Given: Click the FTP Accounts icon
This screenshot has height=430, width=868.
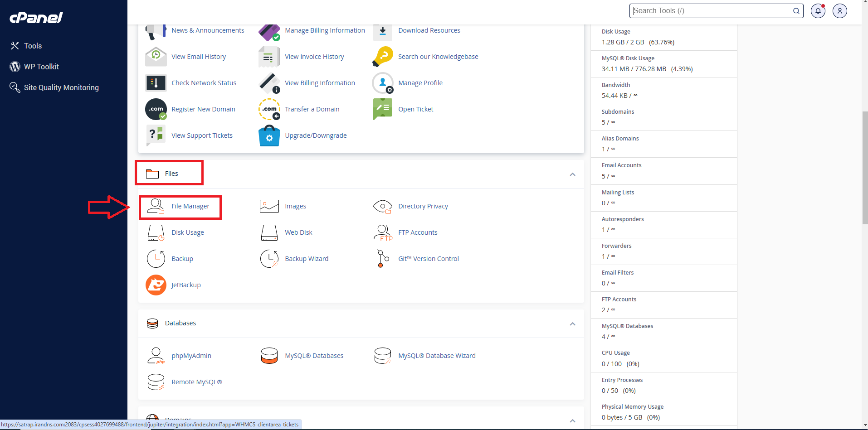Looking at the screenshot, I should 383,232.
